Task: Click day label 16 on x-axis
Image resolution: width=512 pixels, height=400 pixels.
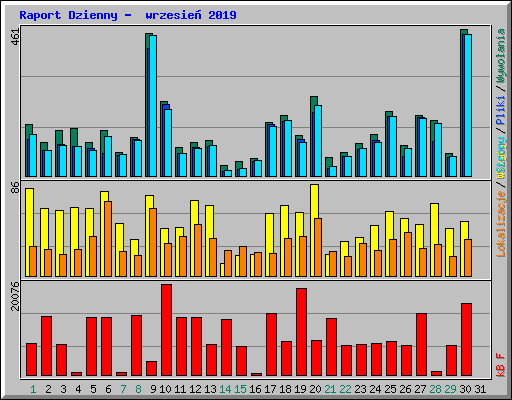Action: (255, 389)
